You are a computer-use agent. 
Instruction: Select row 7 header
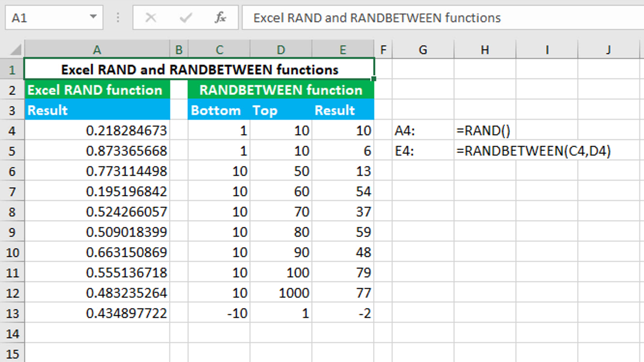click(x=12, y=191)
